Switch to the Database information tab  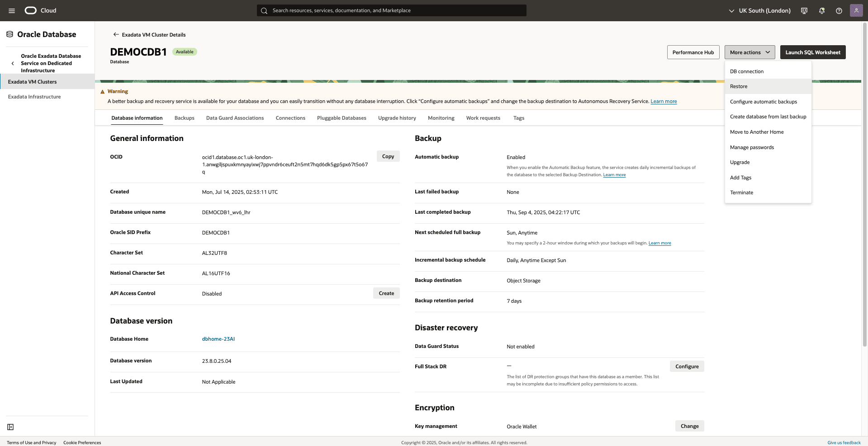pyautogui.click(x=137, y=118)
